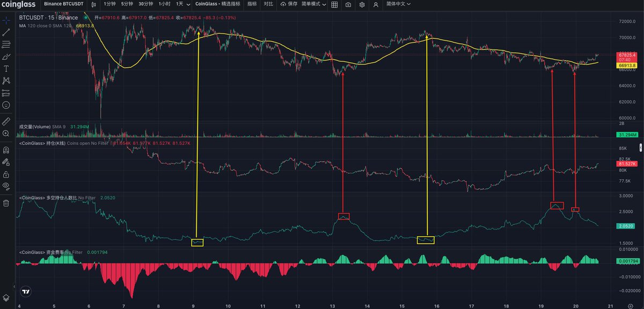Open chart settings gear icon
This screenshot has width=644, height=309.
[x=362, y=4]
